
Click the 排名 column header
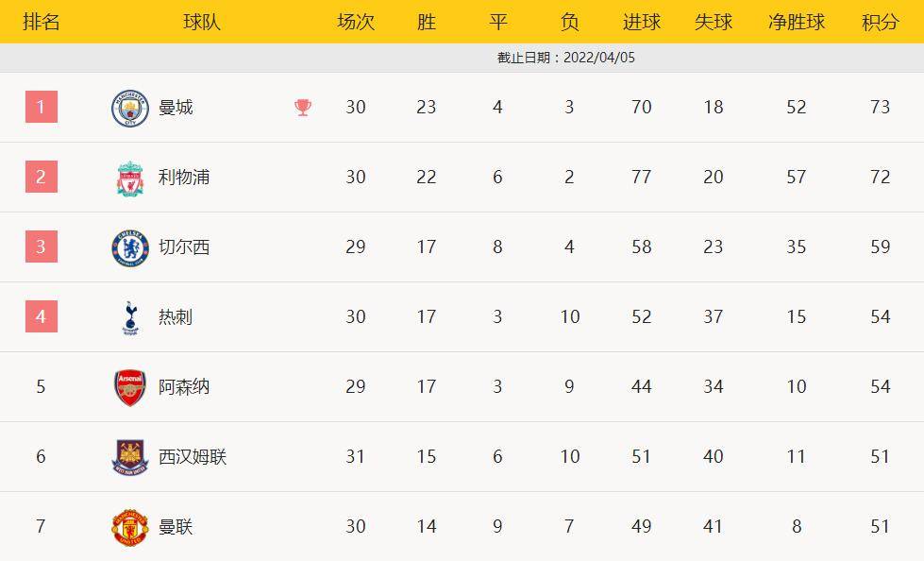(42, 22)
